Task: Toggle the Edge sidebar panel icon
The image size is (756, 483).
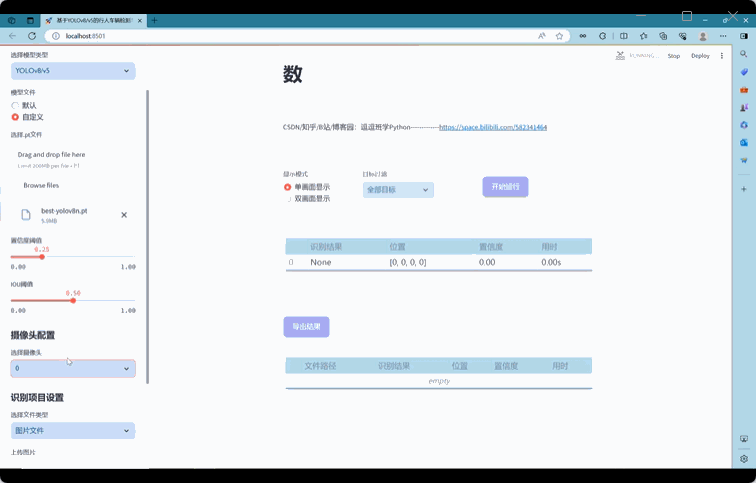Action: tap(743, 36)
